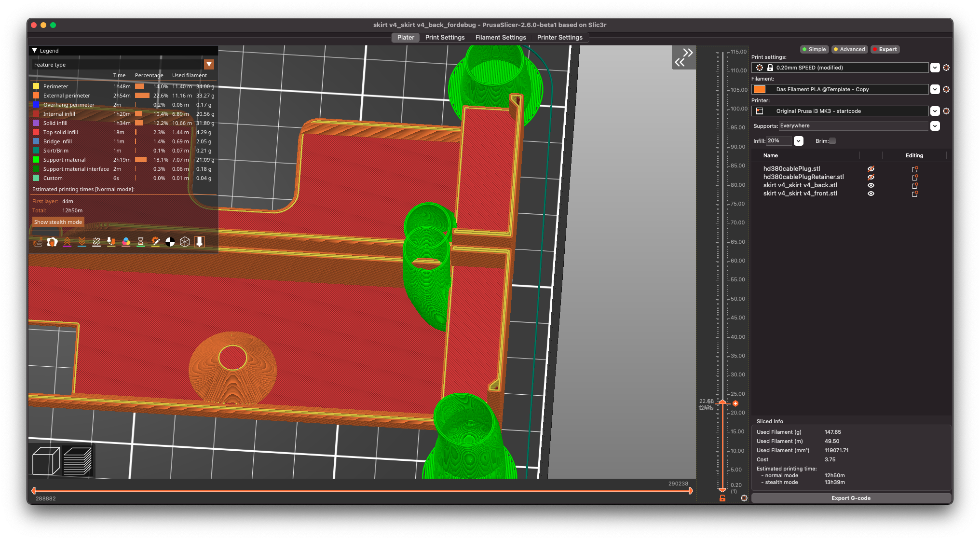Viewport: 980px width, 540px height.
Task: Click the orange filament color swatch
Action: [760, 89]
